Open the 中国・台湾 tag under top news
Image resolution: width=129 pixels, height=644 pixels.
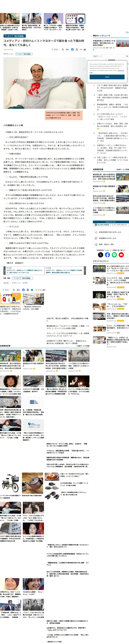pos(112,48)
